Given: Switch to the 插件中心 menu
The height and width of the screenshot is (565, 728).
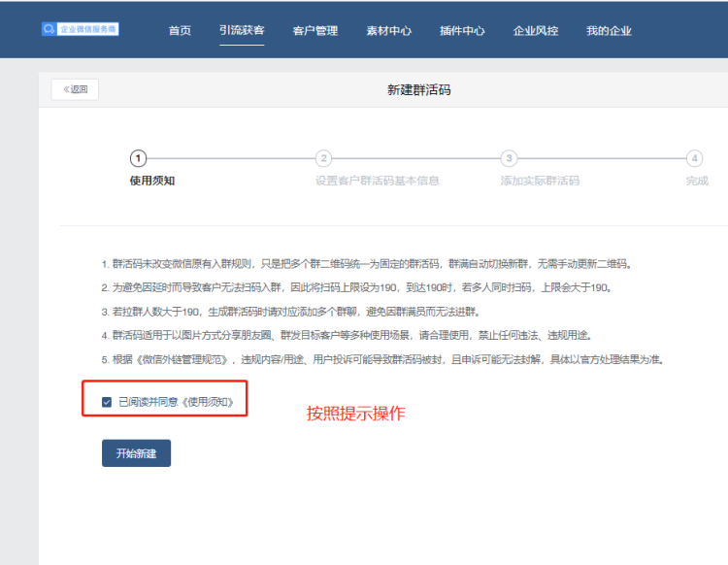Looking at the screenshot, I should coord(462,31).
